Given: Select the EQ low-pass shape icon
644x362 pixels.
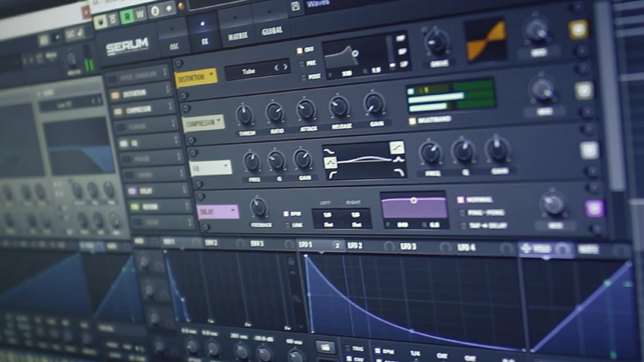Looking at the screenshot, I should pos(399,173).
